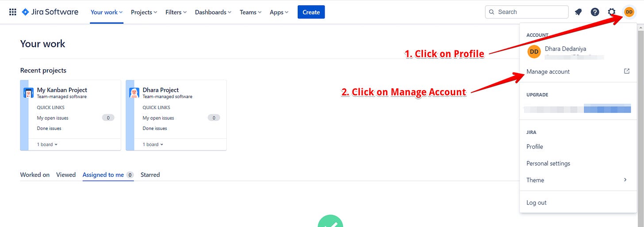The image size is (644, 227).
Task: Expand 1 board dropdown in Dhara Project
Action: 153,144
